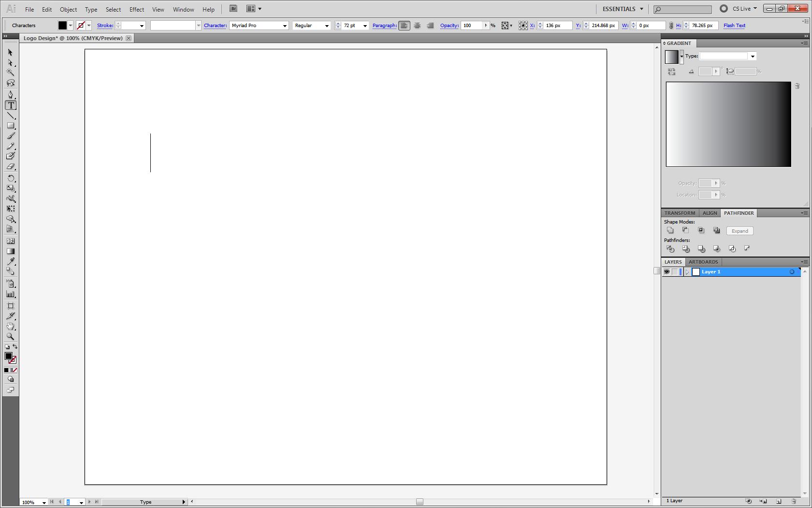Set paragraph alignment to center
Image resolution: width=812 pixels, height=508 pixels.
point(417,26)
